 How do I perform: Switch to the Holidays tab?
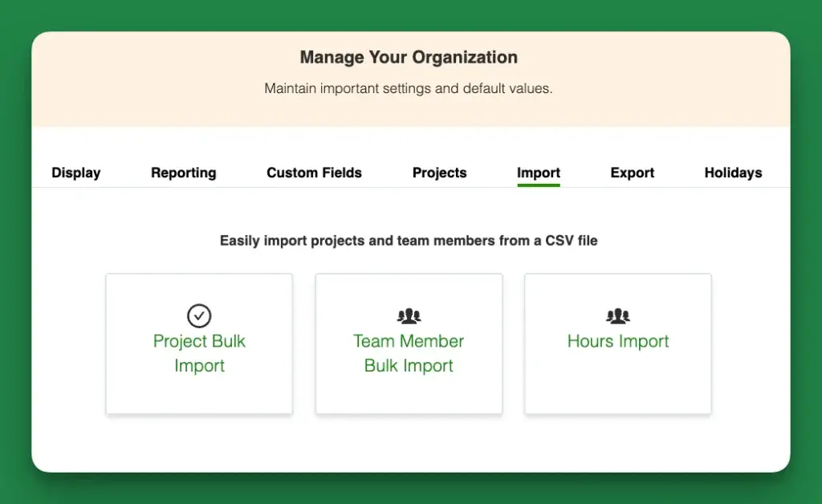tap(733, 173)
